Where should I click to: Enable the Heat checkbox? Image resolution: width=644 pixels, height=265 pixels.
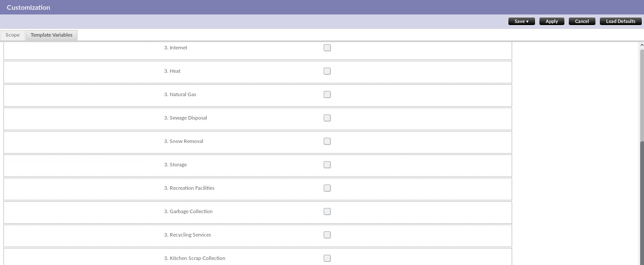(327, 71)
